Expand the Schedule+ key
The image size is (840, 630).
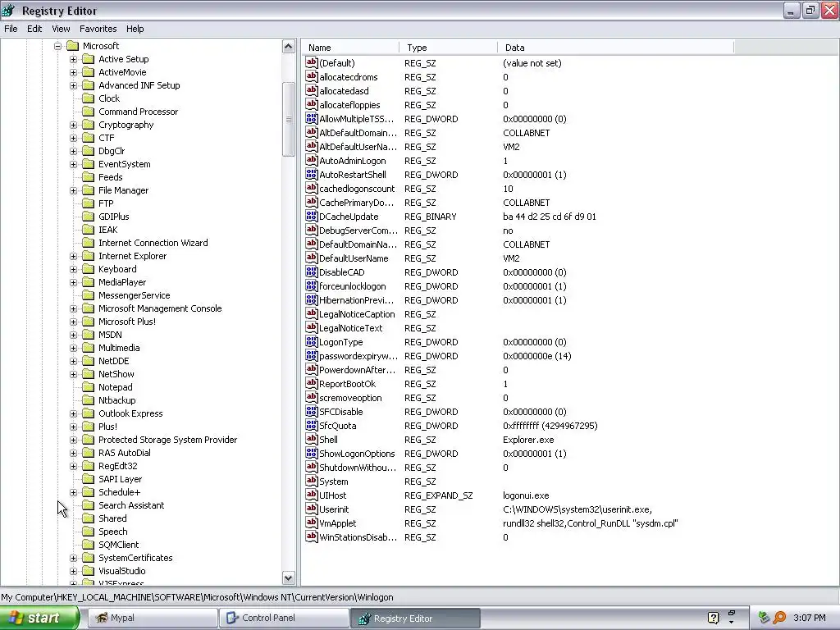point(73,492)
